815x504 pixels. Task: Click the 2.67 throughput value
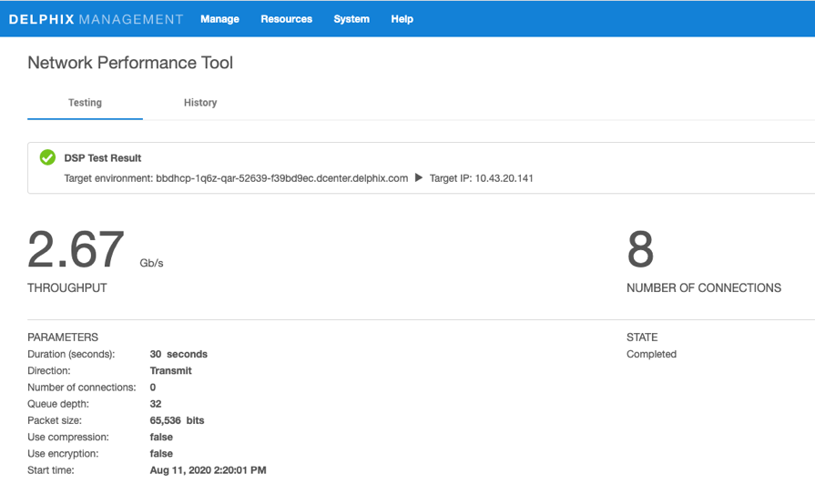click(76, 250)
